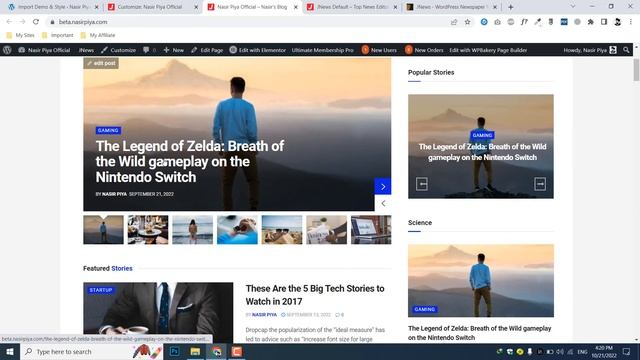640x360 pixels.
Task: Open notification center in taskbar
Action: [627, 351]
